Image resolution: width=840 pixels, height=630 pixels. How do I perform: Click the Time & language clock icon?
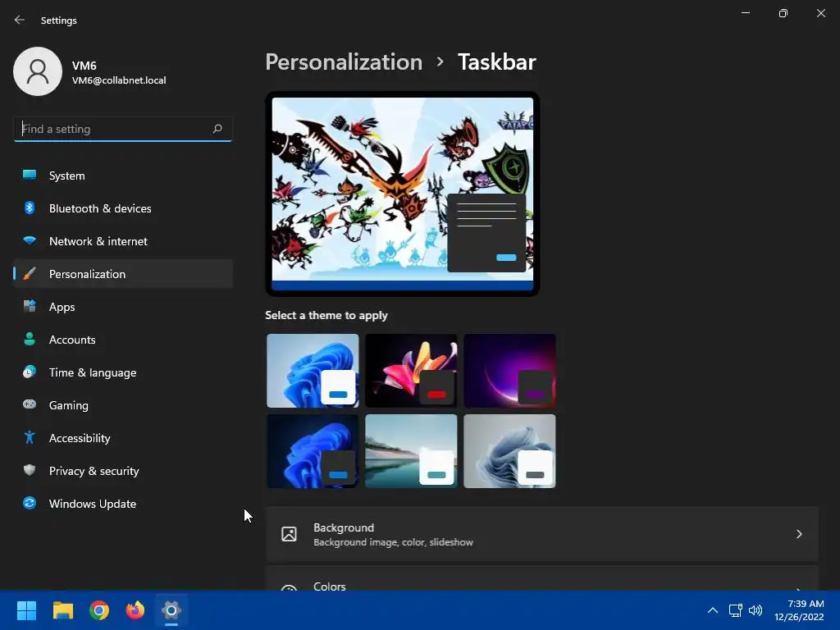click(30, 372)
